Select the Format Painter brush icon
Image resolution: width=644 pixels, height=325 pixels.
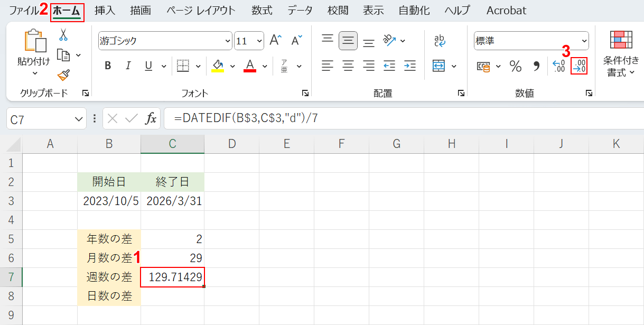[63, 75]
